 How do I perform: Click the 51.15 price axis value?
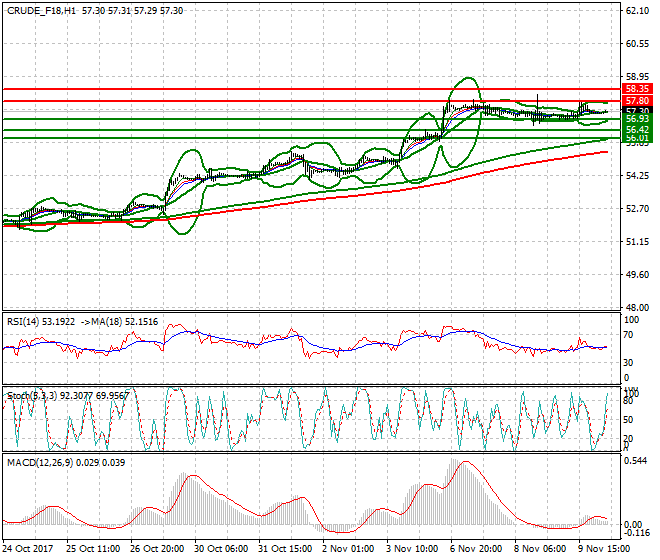637,242
